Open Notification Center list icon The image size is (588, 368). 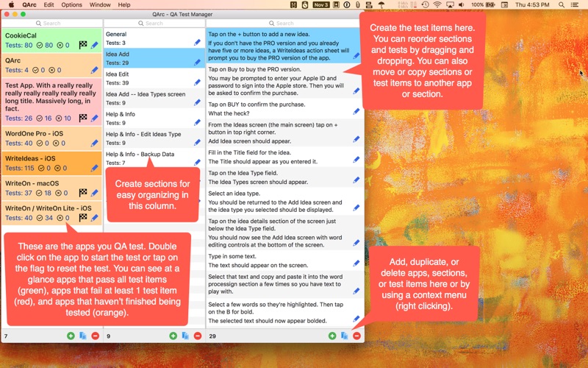[x=575, y=4]
